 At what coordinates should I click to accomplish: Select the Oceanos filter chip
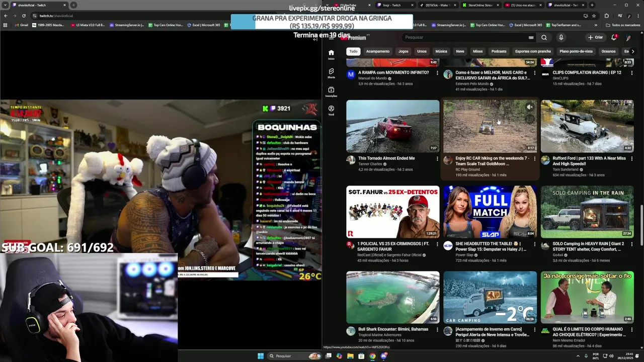[x=608, y=51]
